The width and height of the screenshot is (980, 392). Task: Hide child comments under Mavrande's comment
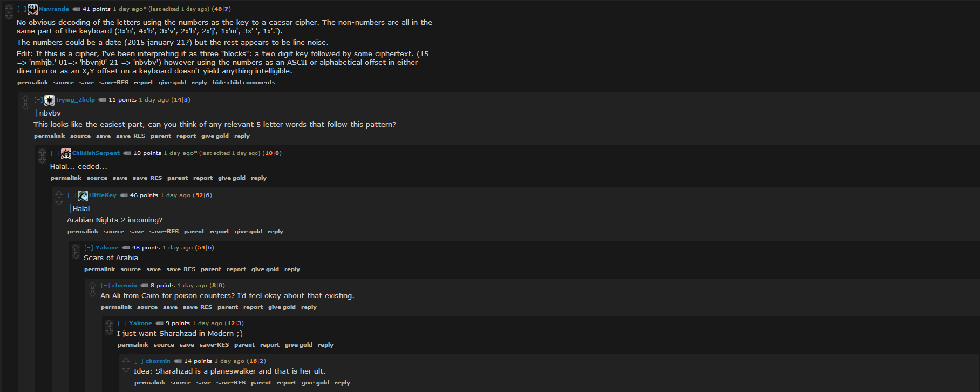(x=243, y=83)
